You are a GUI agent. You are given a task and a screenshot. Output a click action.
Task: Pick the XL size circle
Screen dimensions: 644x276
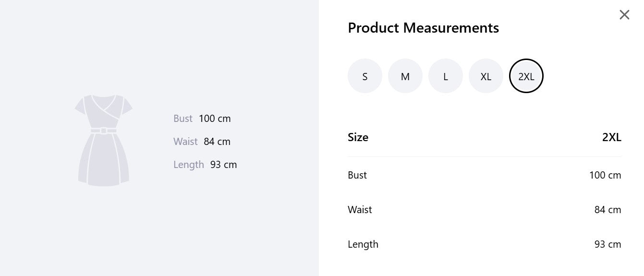pyautogui.click(x=486, y=76)
